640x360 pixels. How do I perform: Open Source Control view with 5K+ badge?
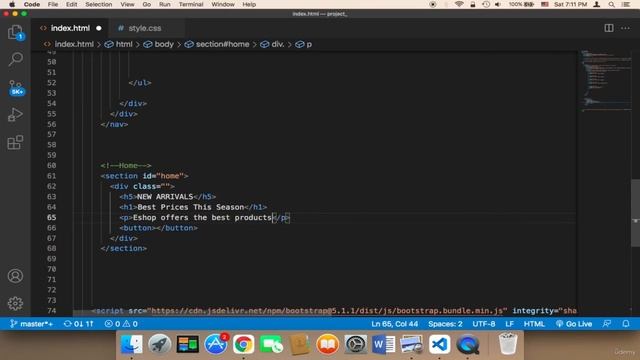point(16,87)
